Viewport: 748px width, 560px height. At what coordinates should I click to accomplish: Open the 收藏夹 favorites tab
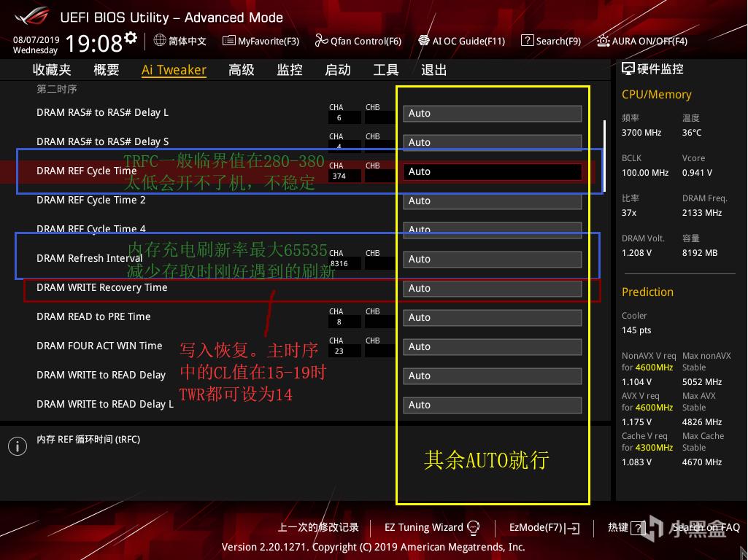52,70
